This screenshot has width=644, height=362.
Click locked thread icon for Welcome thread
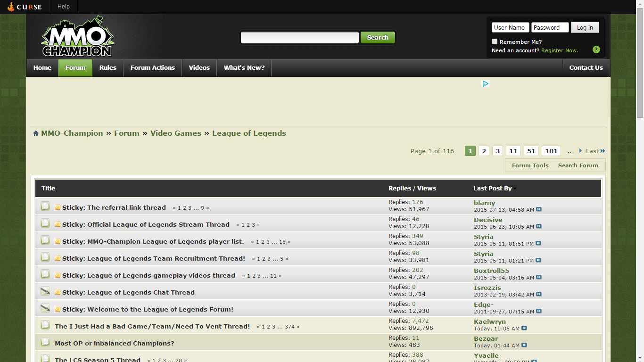[45, 308]
